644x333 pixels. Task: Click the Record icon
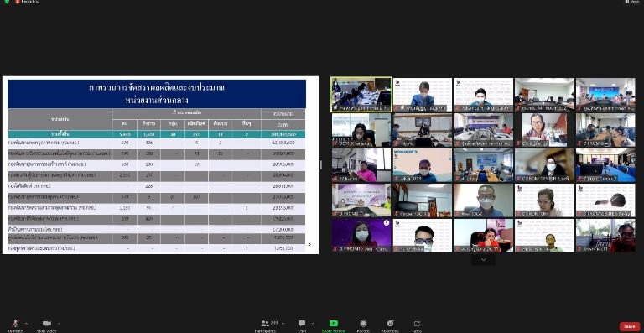(363, 325)
